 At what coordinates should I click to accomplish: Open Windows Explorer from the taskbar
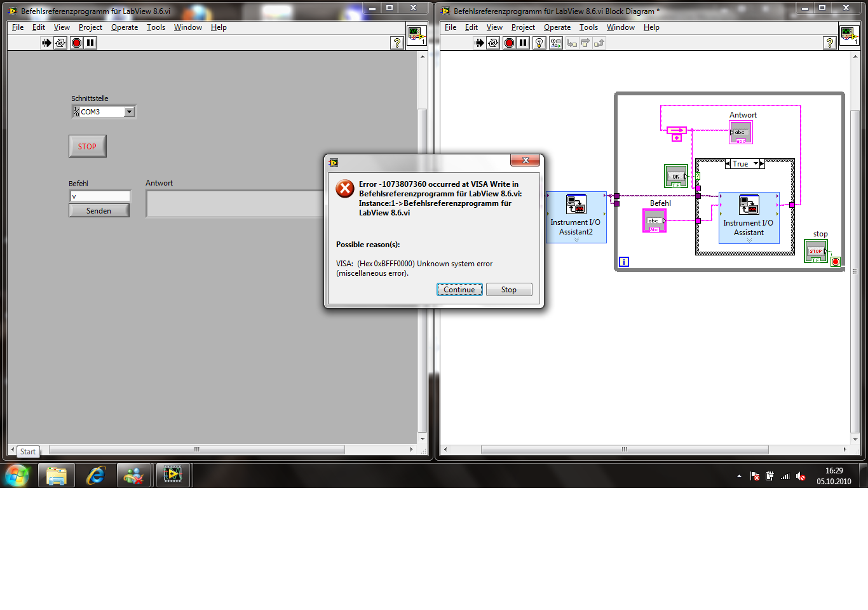57,475
